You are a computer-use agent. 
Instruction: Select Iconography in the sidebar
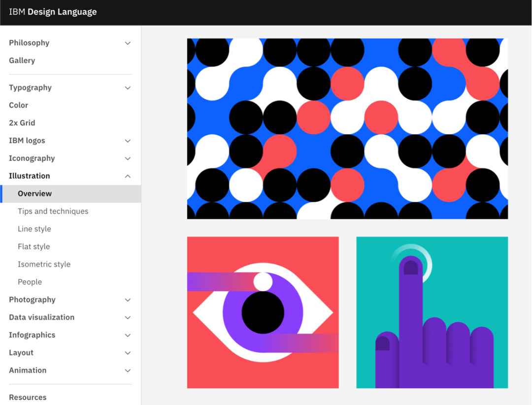point(32,158)
